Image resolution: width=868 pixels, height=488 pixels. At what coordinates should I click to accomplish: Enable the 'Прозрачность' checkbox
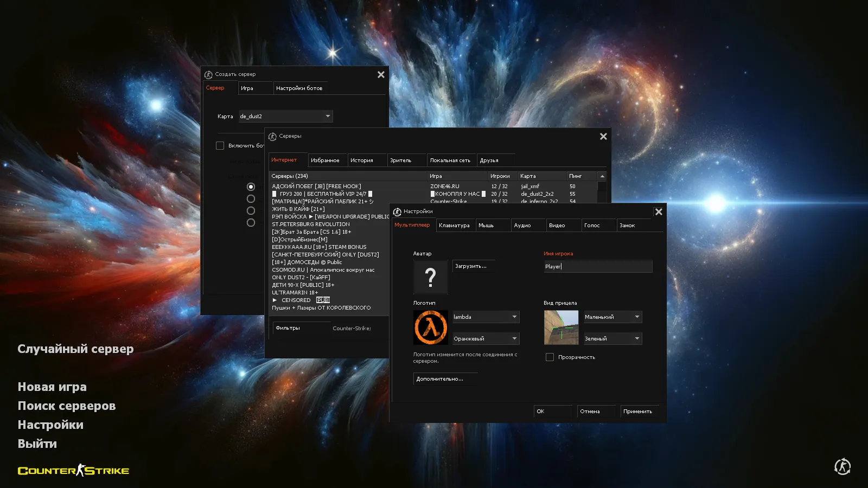tap(550, 357)
